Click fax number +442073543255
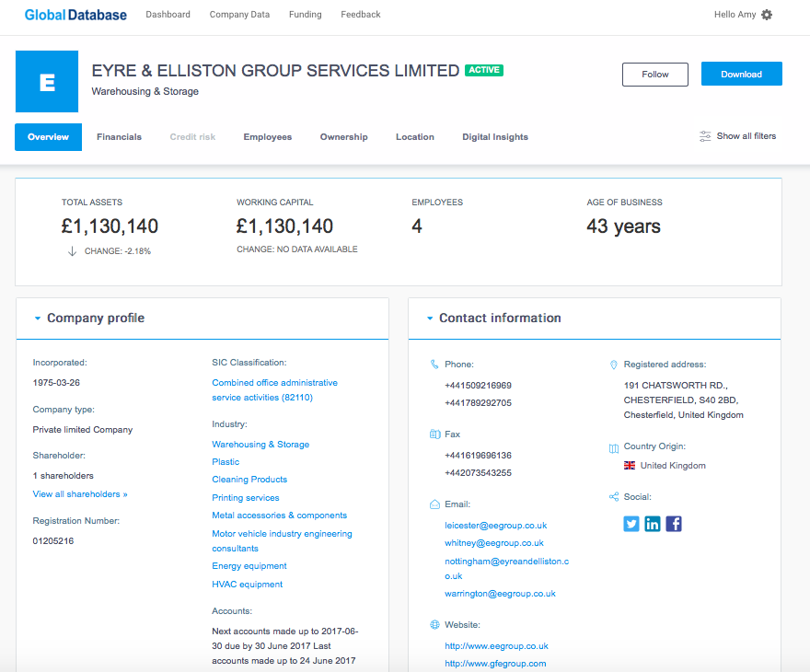The image size is (810, 672). (478, 472)
